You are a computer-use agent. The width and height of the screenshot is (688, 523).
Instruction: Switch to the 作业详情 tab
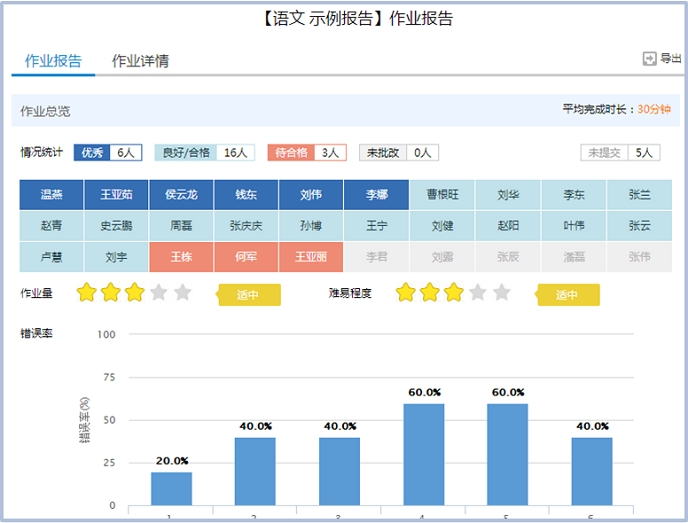[140, 61]
